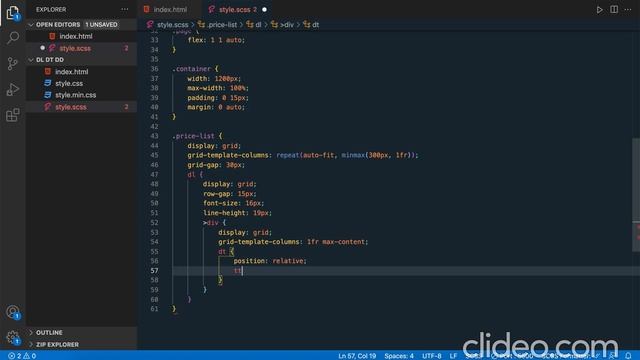640x360 pixels.
Task: Select index.html under Open Editors
Action: (76, 36)
